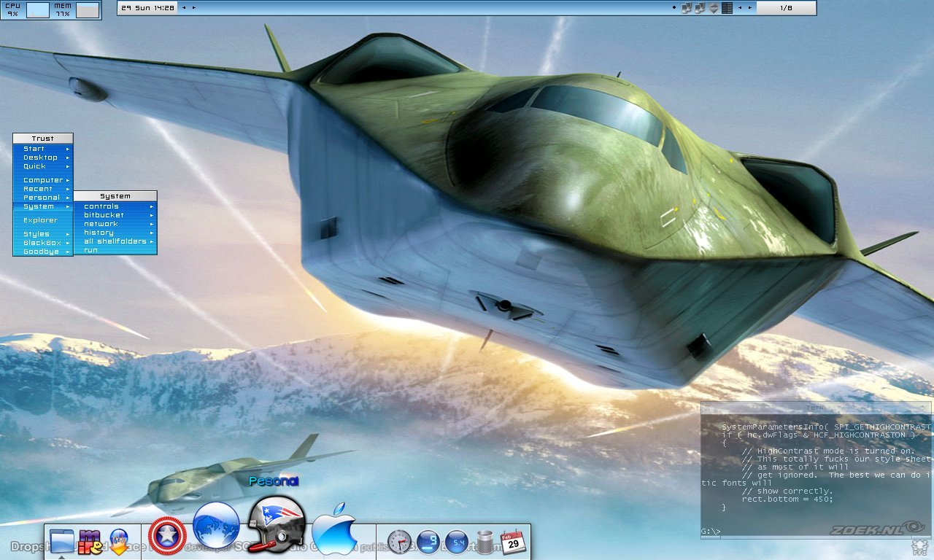
Task: Click the 1/8 workspace indicator button
Action: click(x=785, y=8)
